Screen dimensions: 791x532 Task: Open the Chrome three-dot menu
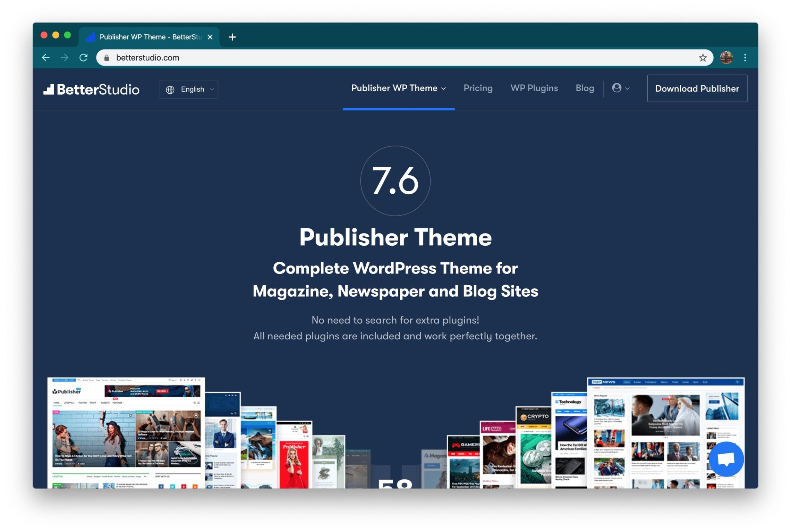coord(745,58)
